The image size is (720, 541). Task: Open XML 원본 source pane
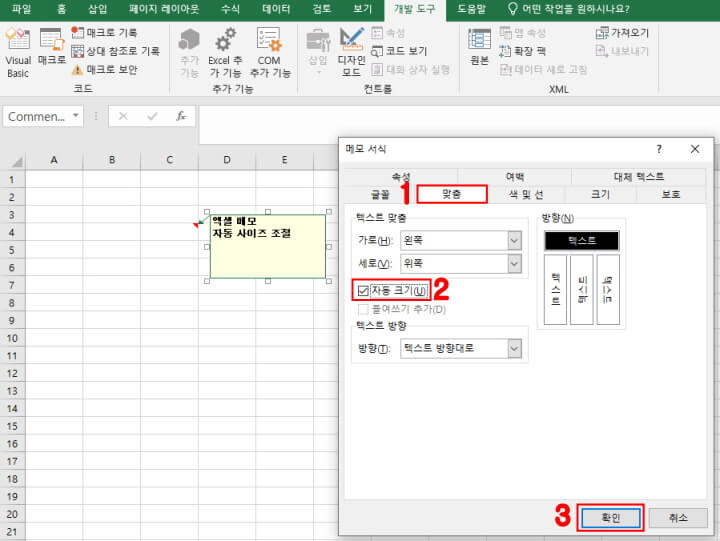(x=479, y=47)
